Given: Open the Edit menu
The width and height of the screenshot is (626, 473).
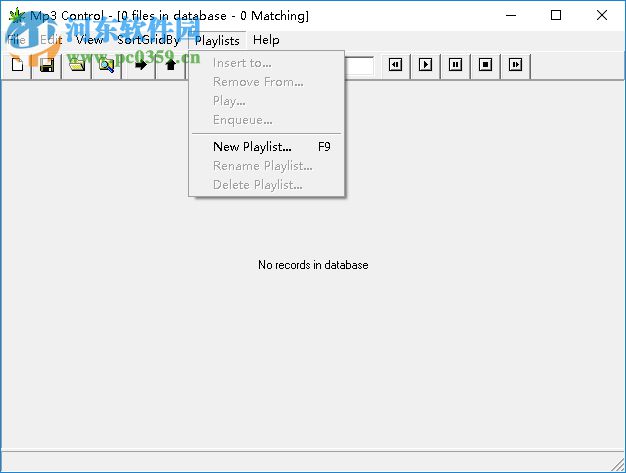Looking at the screenshot, I should 51,40.
